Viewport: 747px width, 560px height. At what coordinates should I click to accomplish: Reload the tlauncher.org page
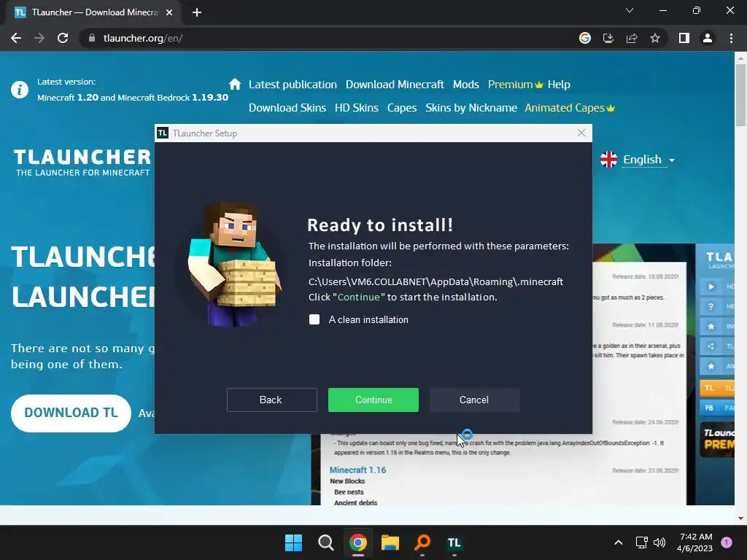pos(63,38)
